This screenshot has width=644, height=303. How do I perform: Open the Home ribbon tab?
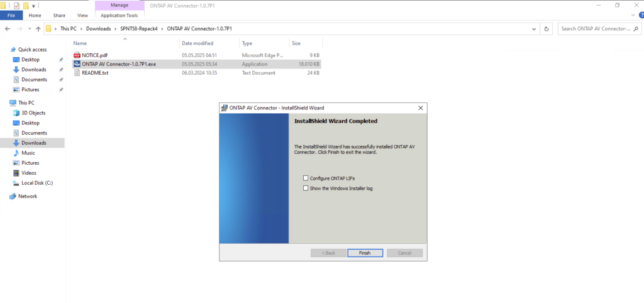[35, 15]
